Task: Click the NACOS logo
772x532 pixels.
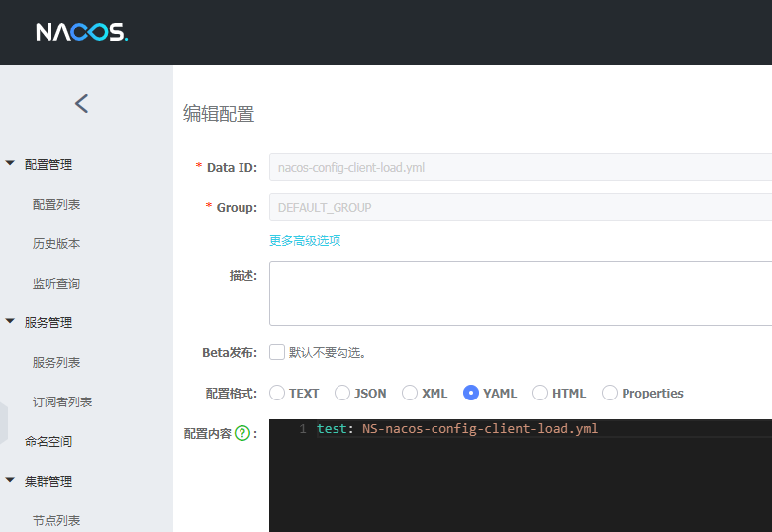Action: point(82,32)
